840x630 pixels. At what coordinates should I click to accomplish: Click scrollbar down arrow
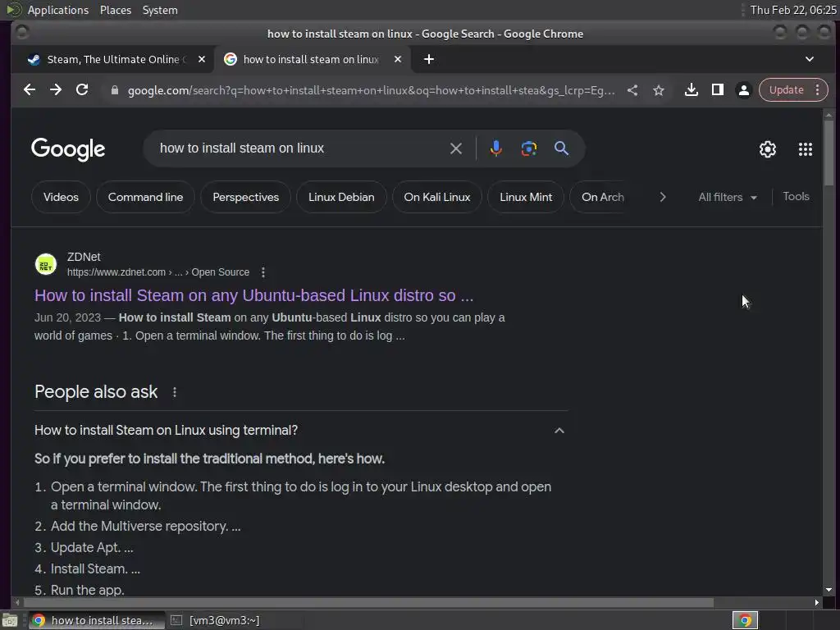pyautogui.click(x=829, y=590)
